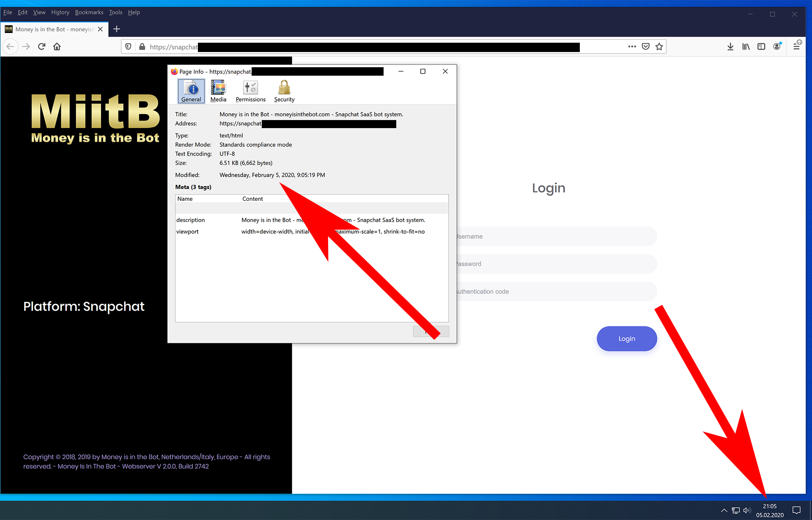Open the downloads panel
The image size is (812, 520).
pyautogui.click(x=730, y=47)
